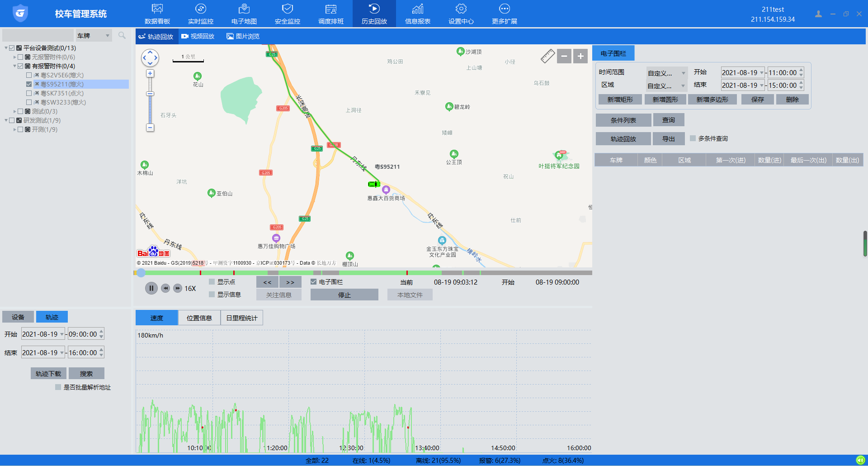The height and width of the screenshot is (466, 868).
Task: Uncheck the 粤S95211 vehicle checkbox
Action: coord(29,84)
